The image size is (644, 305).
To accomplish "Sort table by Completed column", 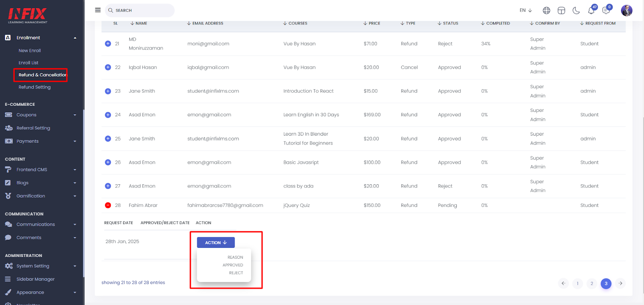I will click(x=495, y=23).
